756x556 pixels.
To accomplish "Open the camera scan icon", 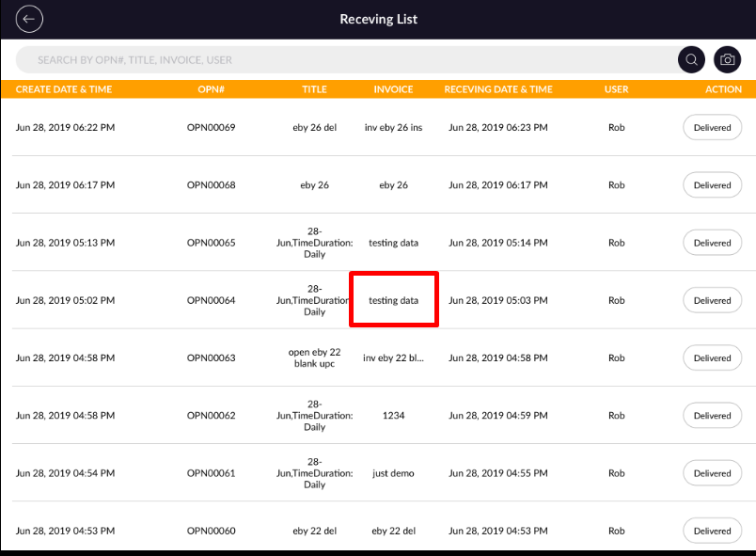I will click(x=727, y=59).
